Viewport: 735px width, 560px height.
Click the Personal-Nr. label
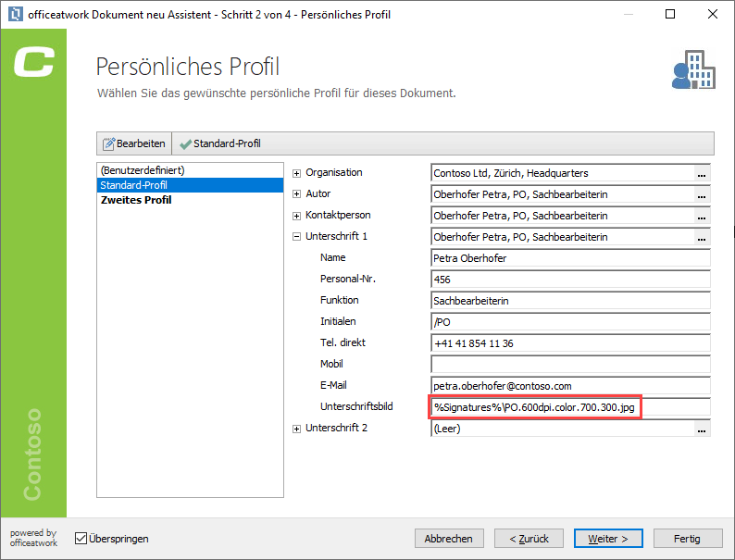click(x=348, y=279)
